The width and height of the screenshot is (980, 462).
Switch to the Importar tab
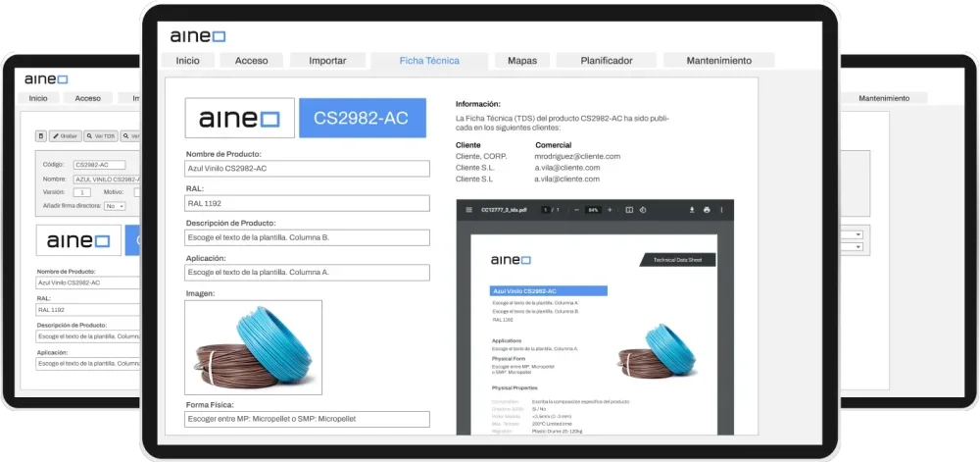coord(327,61)
